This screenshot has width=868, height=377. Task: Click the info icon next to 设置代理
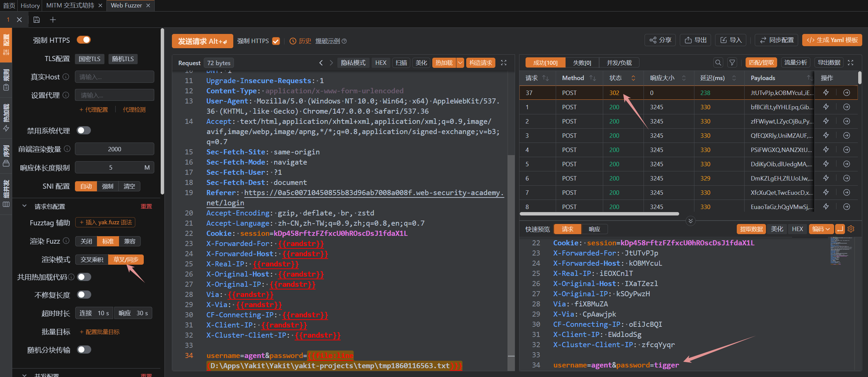click(x=66, y=95)
